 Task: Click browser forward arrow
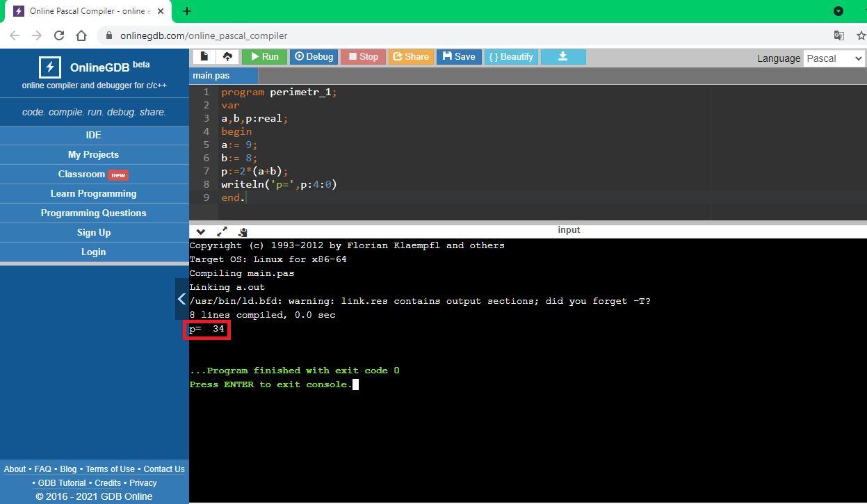point(37,35)
